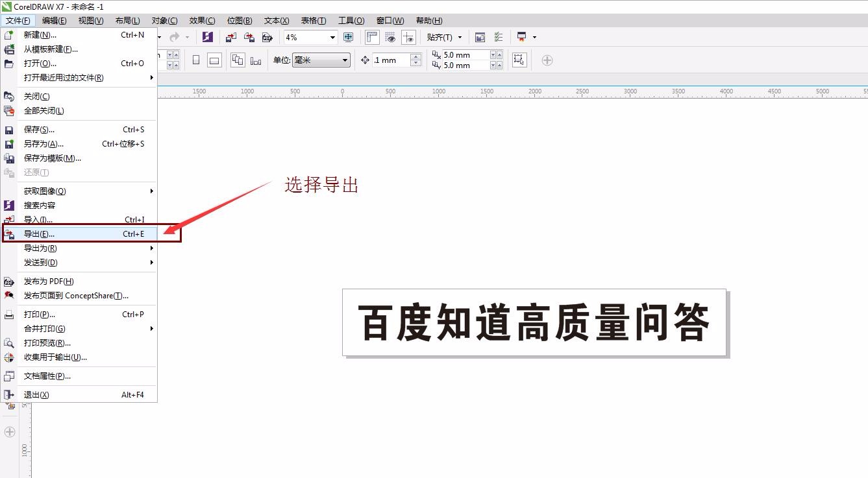The width and height of the screenshot is (868, 478).
Task: Expand the application launcher dropdown arrow
Action: pos(534,37)
